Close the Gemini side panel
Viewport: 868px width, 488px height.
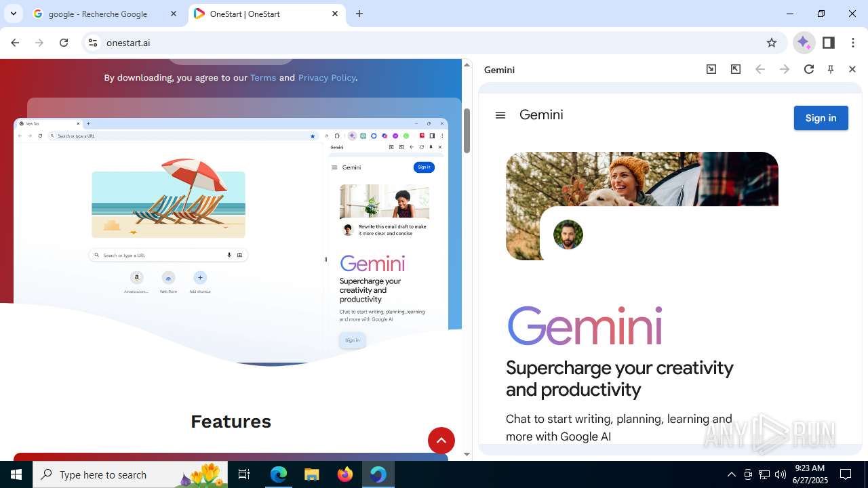coord(852,69)
